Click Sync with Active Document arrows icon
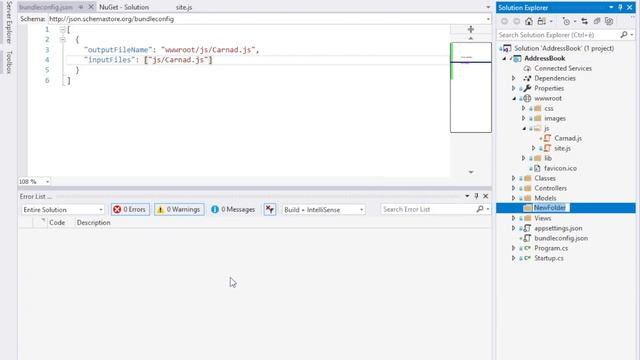 click(x=584, y=21)
